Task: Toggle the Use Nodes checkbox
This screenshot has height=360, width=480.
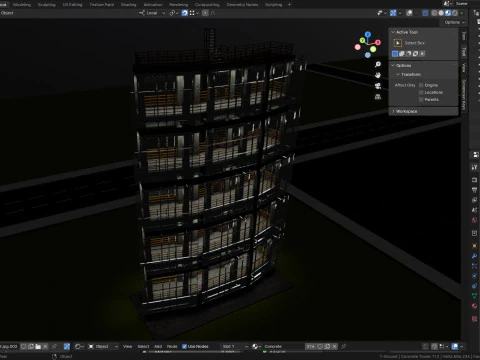Action: (x=184, y=347)
